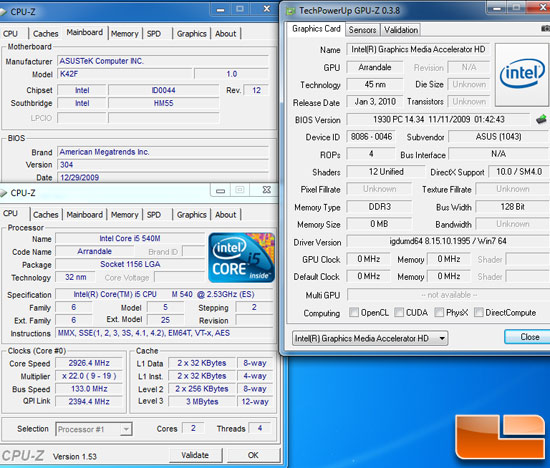Check the PhysX checkbox

tap(439, 312)
